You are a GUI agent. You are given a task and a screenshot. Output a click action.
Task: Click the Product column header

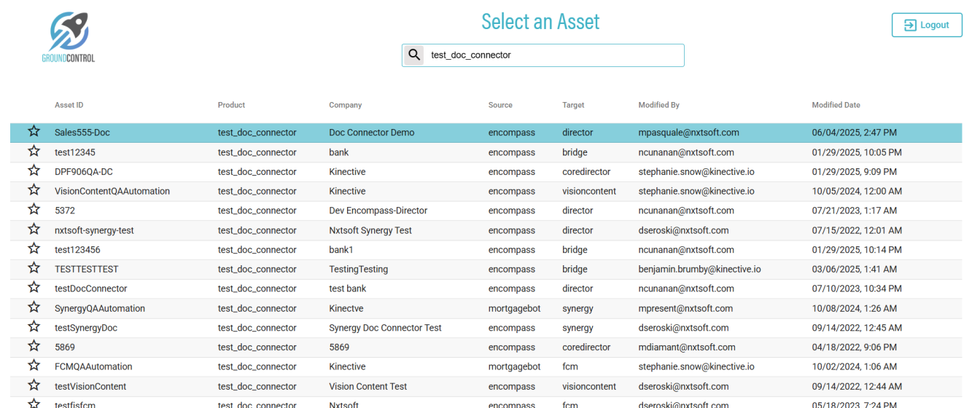tap(231, 105)
